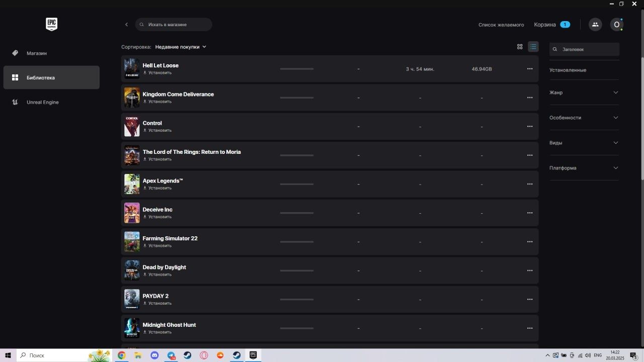The image size is (644, 362).
Task: Go back with the arrow button
Action: (126, 25)
